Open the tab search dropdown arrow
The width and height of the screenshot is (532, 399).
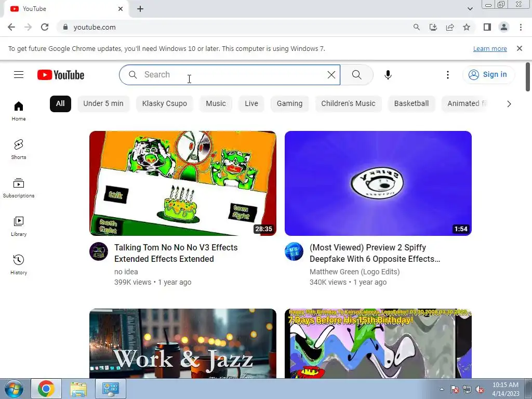tap(470, 9)
